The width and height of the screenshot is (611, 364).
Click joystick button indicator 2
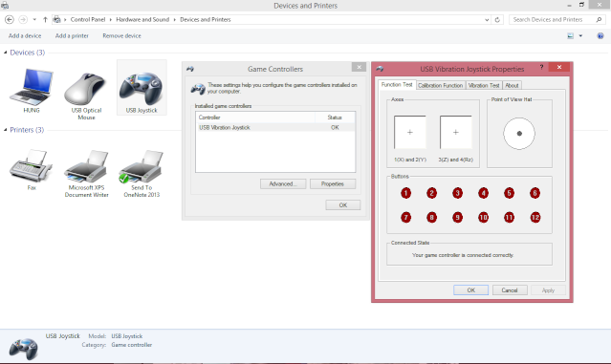pos(431,193)
